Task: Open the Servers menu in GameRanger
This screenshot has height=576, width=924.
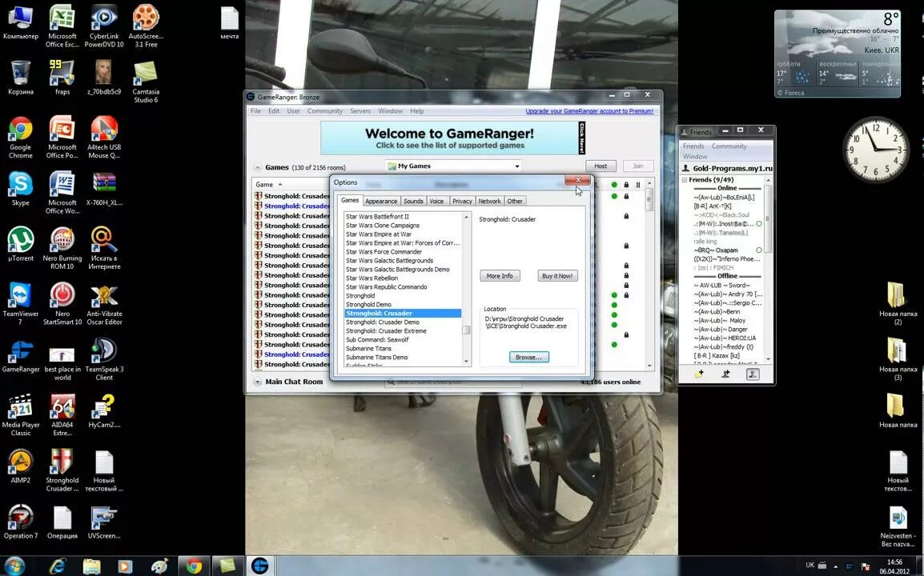Action: pyautogui.click(x=360, y=110)
